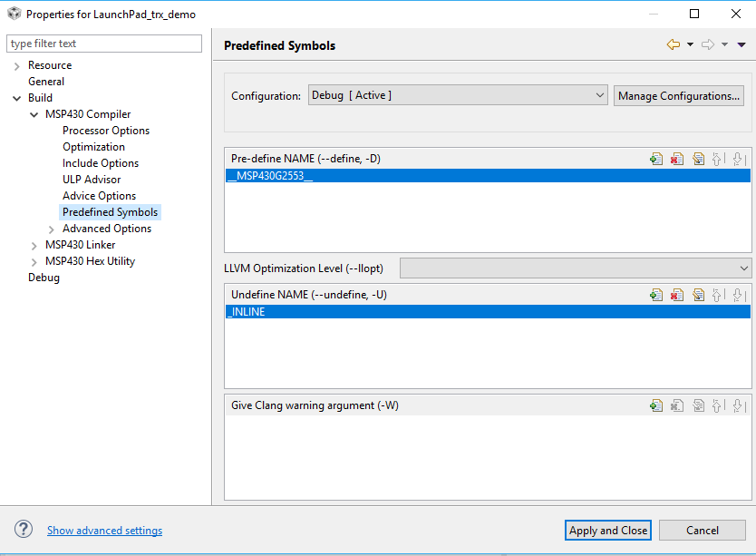This screenshot has width=756, height=556.
Task: Collapse the MSP430 Compiler tree node
Action: point(34,115)
